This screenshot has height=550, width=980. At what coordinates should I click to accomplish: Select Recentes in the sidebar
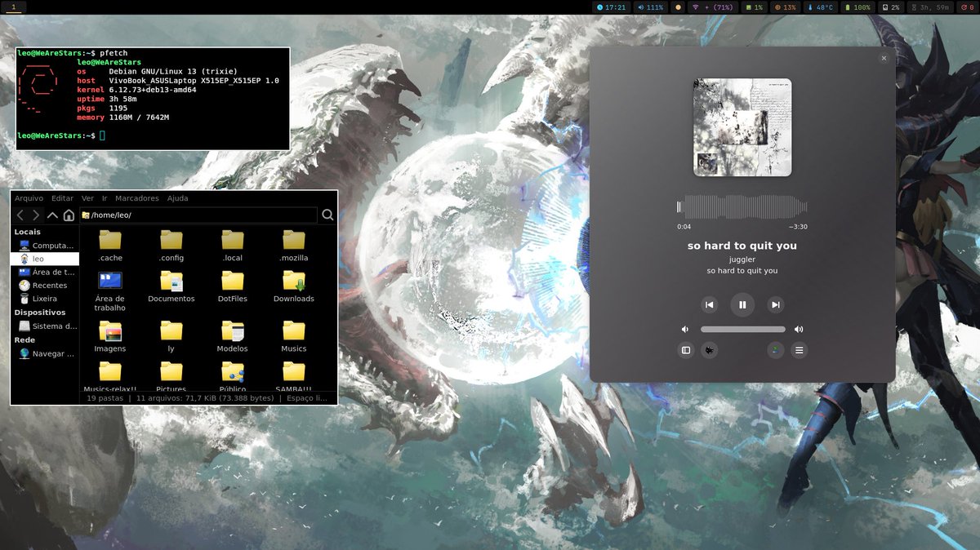click(x=45, y=286)
